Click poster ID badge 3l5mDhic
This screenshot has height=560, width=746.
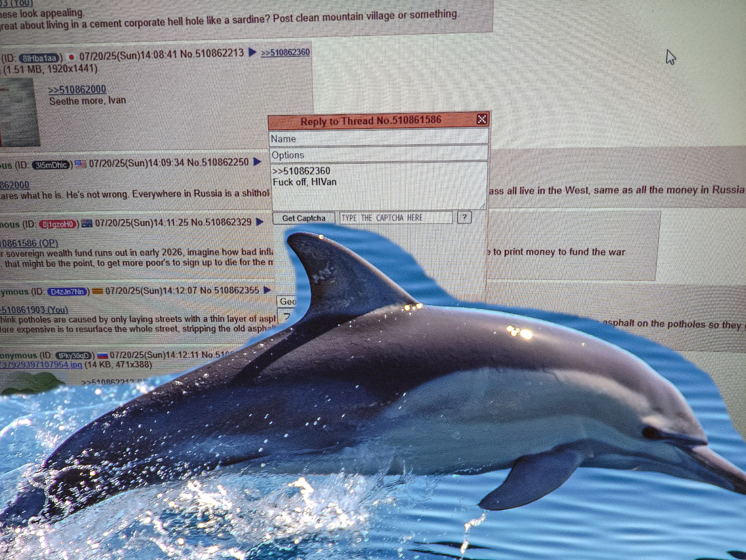pos(51,165)
